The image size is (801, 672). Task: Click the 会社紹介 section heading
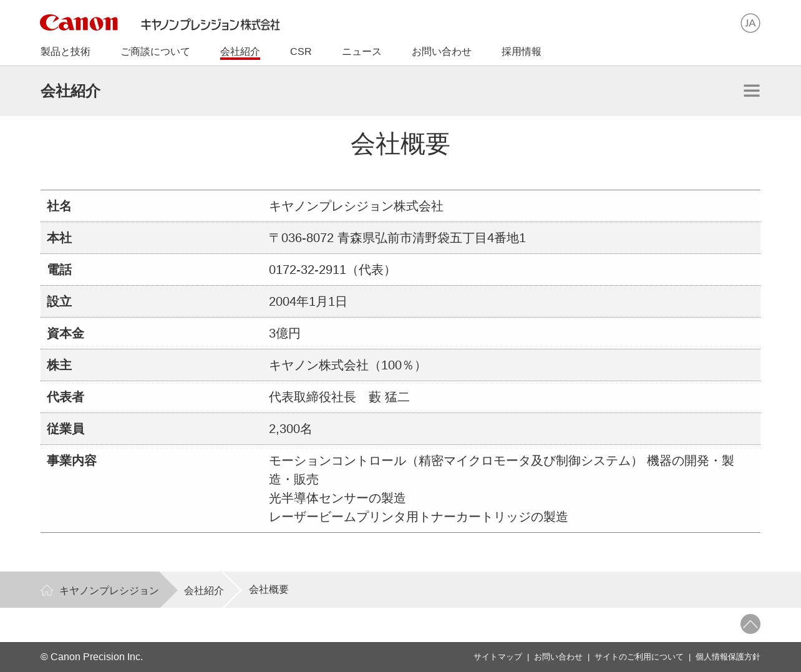click(70, 91)
